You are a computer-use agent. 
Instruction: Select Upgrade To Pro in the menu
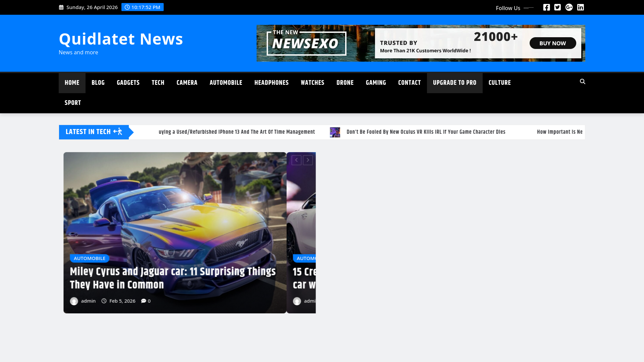click(x=454, y=83)
